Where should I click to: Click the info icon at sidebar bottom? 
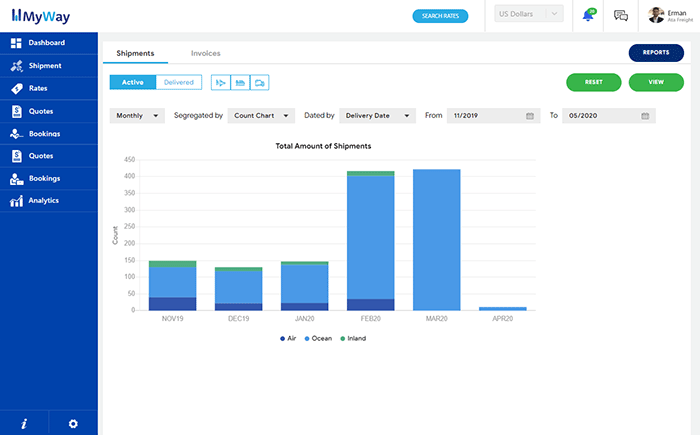(24, 423)
